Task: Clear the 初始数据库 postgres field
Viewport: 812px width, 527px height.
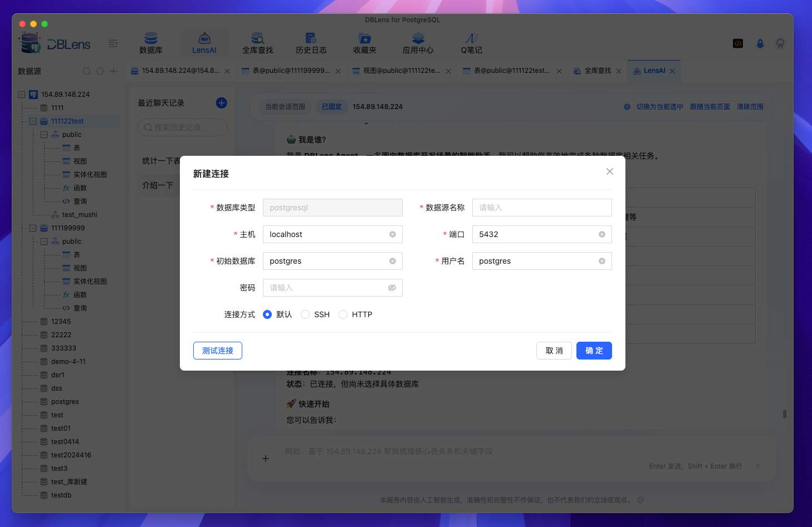Action: (x=393, y=261)
